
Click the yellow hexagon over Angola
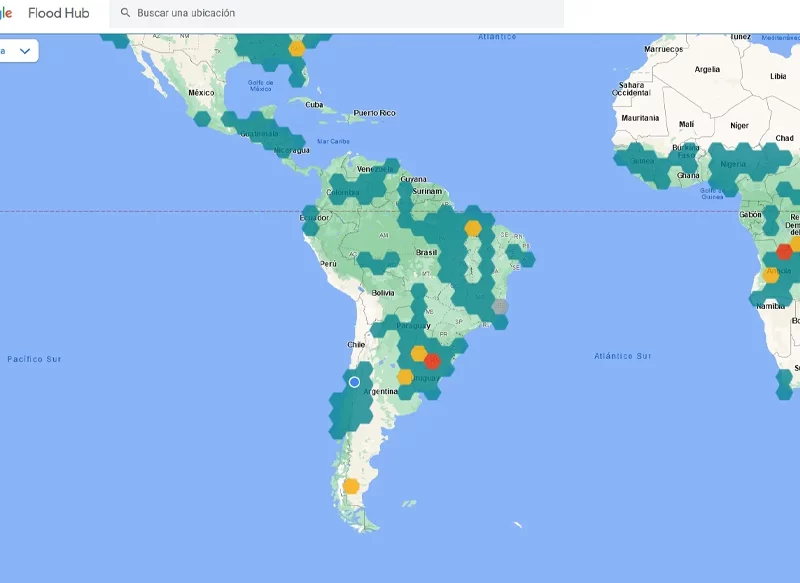771,274
